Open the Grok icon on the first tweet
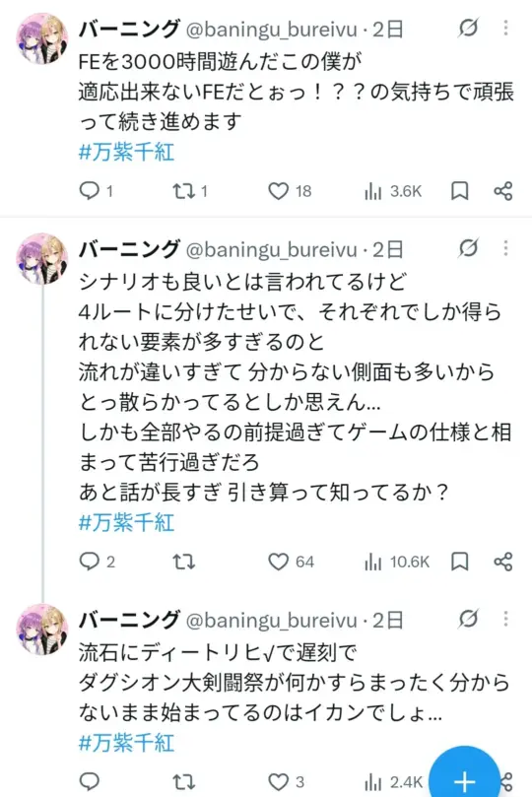Screen dimensions: 532x797 [x=468, y=28]
